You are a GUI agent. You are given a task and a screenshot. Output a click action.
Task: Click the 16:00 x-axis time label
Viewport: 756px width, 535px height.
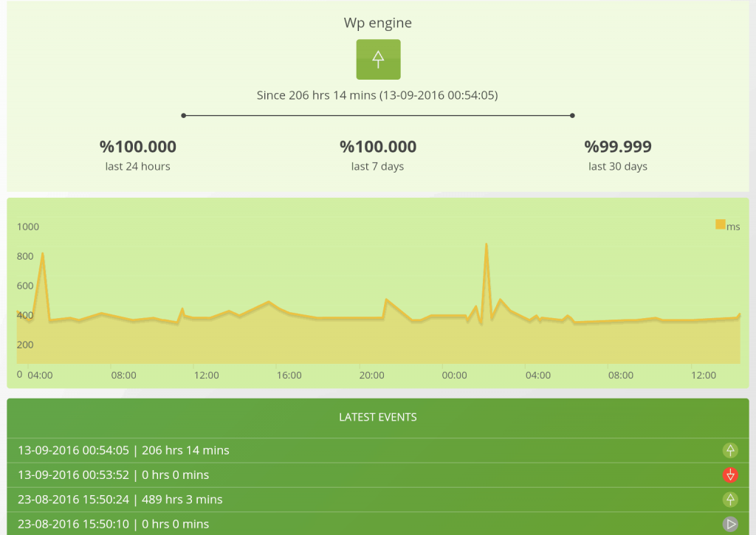point(289,375)
